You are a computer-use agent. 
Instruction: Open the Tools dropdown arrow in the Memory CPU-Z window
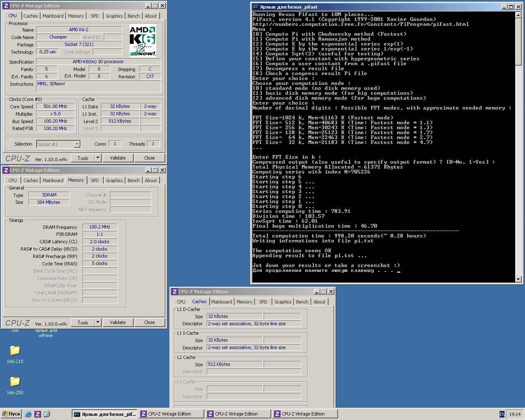click(98, 322)
